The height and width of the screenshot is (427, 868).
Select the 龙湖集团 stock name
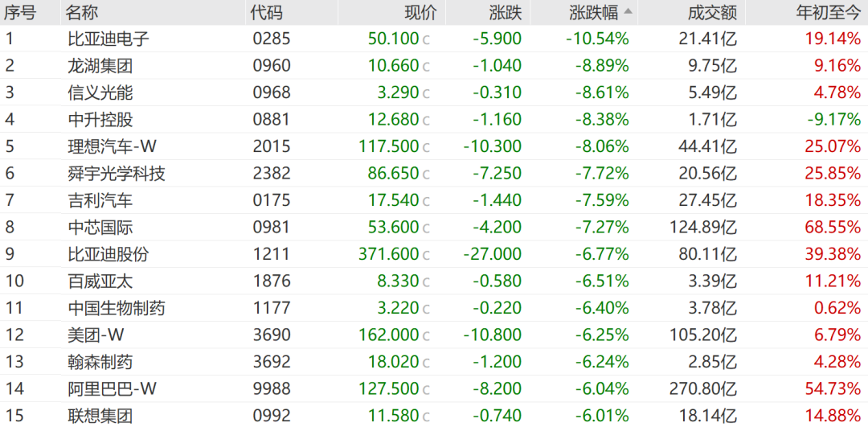coord(100,66)
